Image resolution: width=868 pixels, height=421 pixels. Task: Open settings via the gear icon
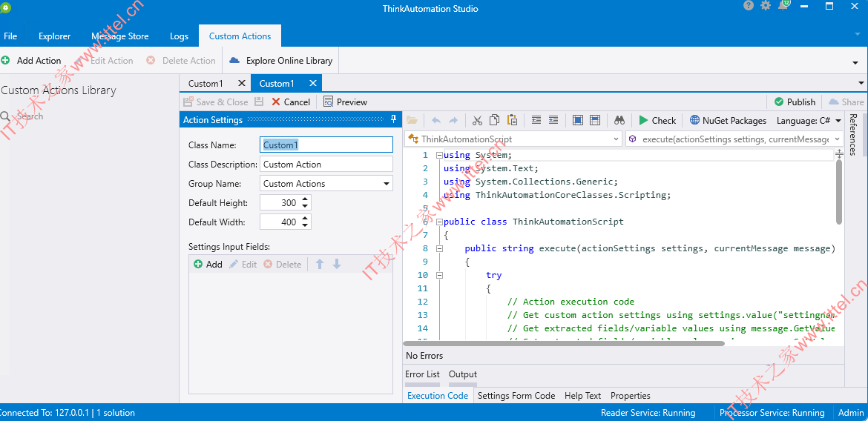click(x=766, y=5)
